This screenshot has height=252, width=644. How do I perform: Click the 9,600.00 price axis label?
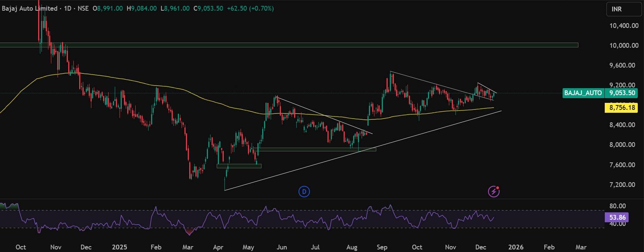click(x=622, y=65)
